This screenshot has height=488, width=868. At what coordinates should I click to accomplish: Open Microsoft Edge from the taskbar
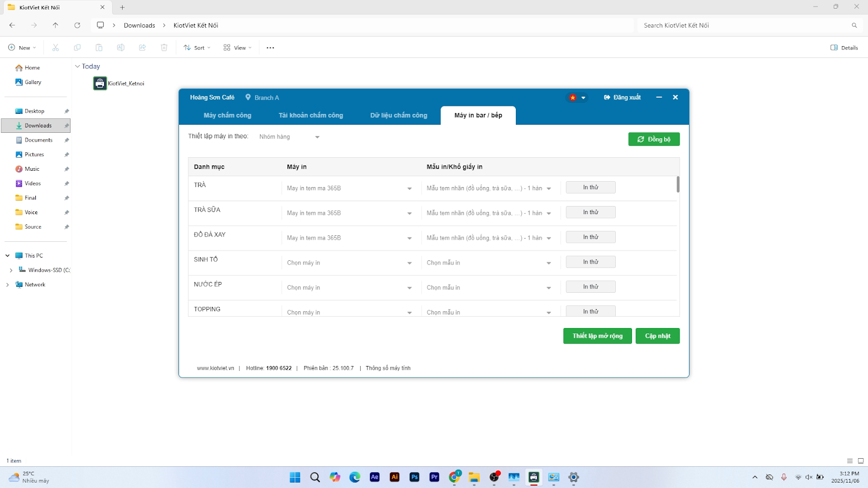tap(355, 477)
